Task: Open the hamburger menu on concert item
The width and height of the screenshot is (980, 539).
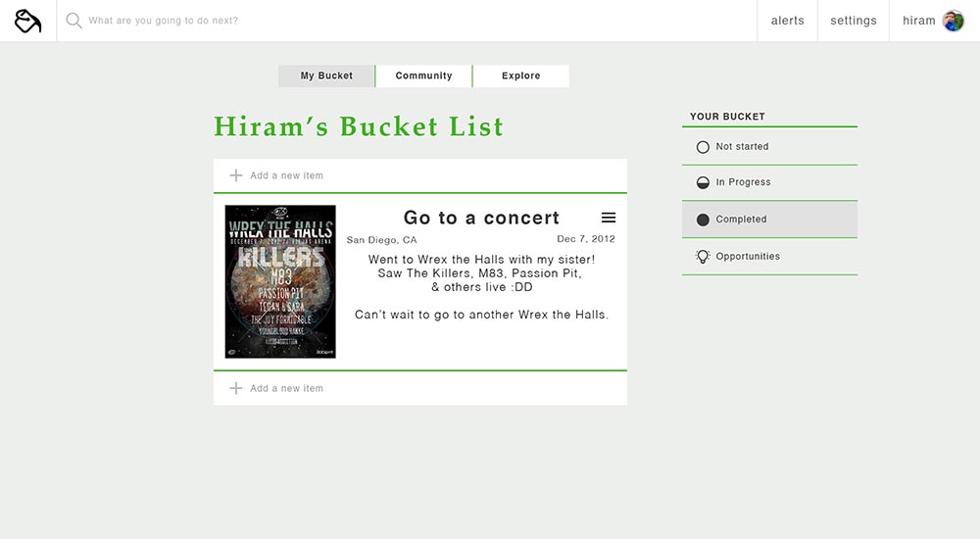Action: (609, 218)
